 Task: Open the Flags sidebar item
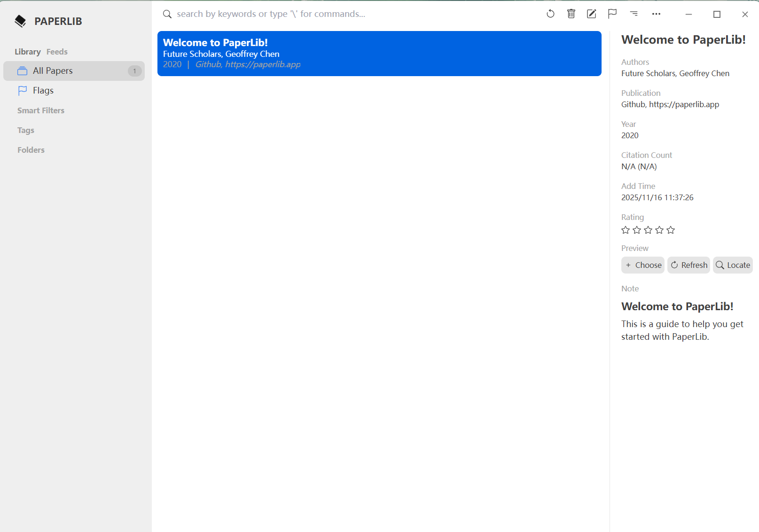[x=43, y=91]
